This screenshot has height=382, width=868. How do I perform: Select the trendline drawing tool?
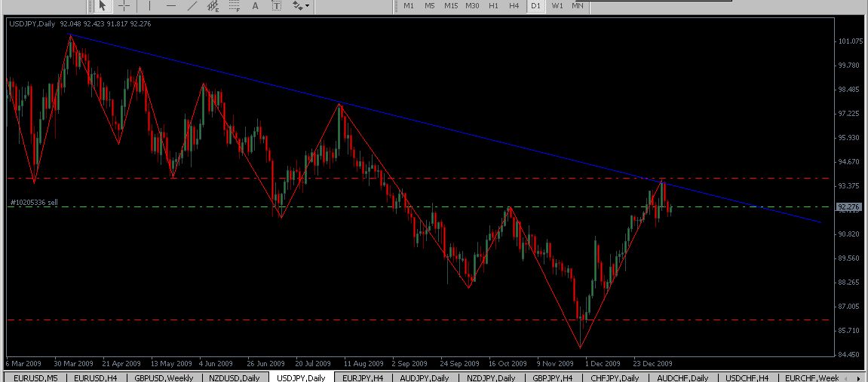[x=192, y=6]
